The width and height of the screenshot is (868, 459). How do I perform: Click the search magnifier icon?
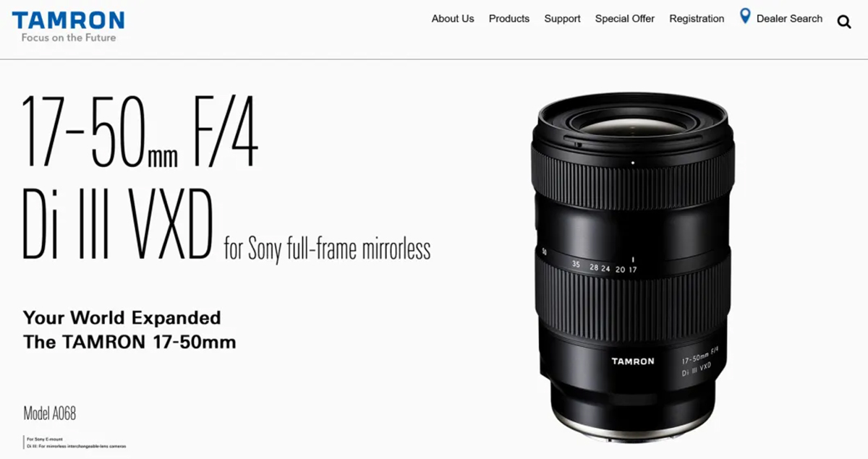[844, 22]
